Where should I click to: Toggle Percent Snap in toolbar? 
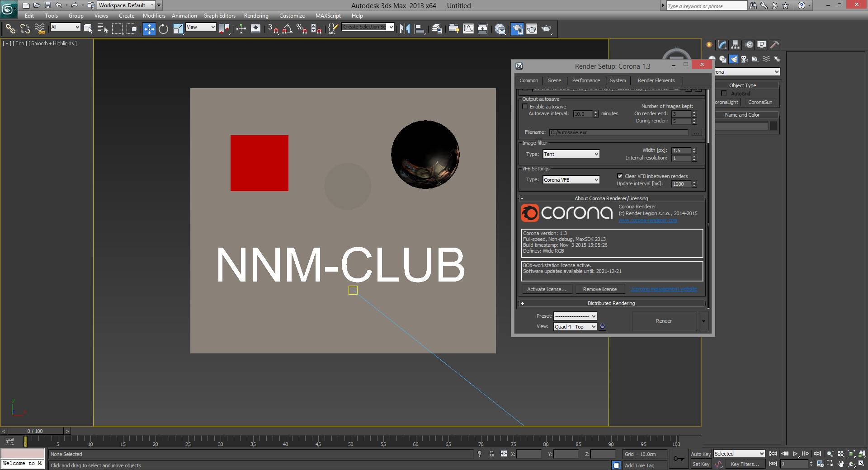[302, 29]
